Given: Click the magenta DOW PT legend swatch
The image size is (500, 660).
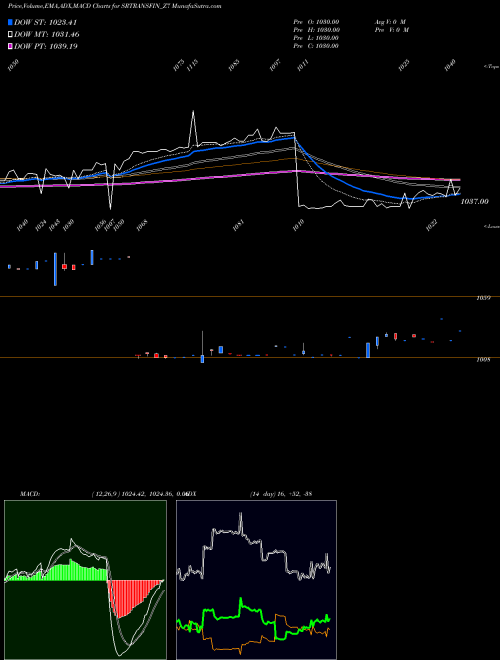Looking at the screenshot, I should (x=10, y=46).
